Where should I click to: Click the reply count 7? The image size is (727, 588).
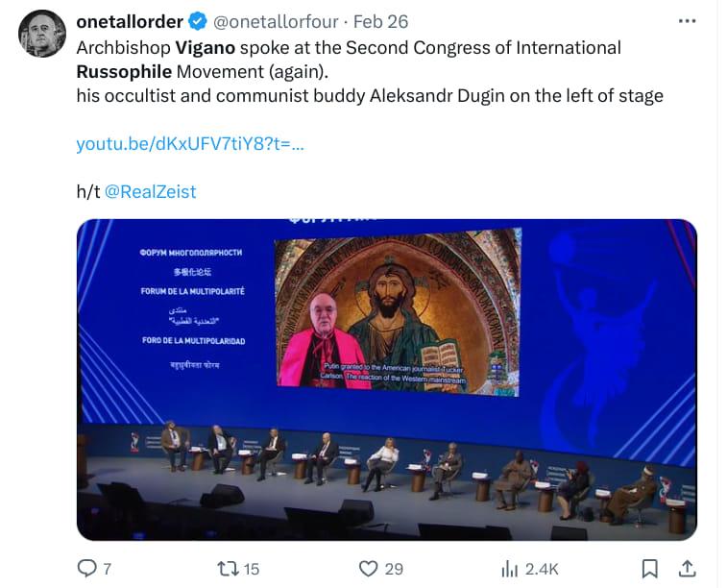coord(107,569)
